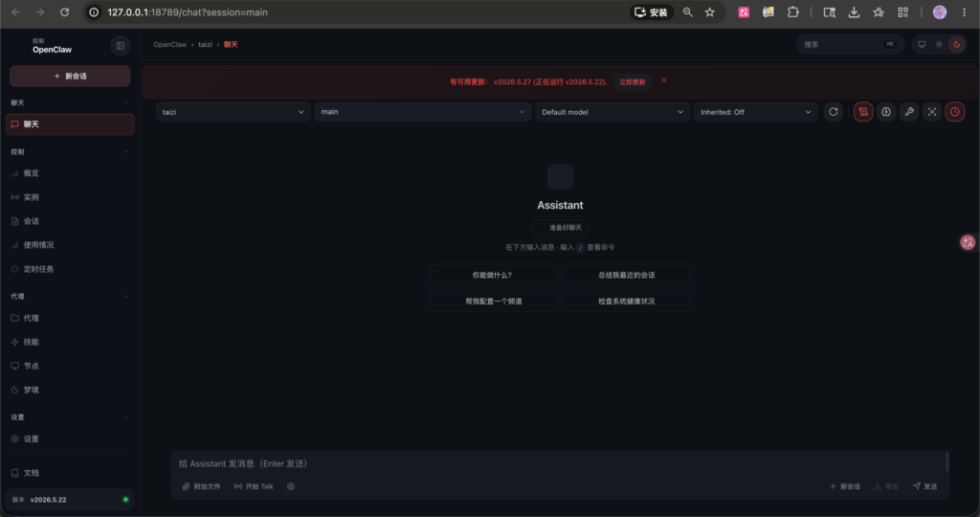Click suggestion 检查系统健康状况

click(626, 302)
